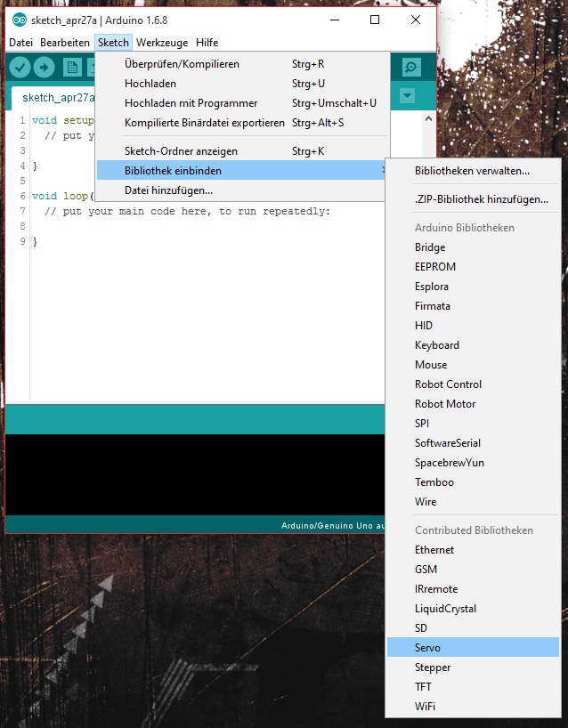The image size is (568, 728).
Task: Expand the Bibliothek einbinden submenu
Action: [241, 170]
